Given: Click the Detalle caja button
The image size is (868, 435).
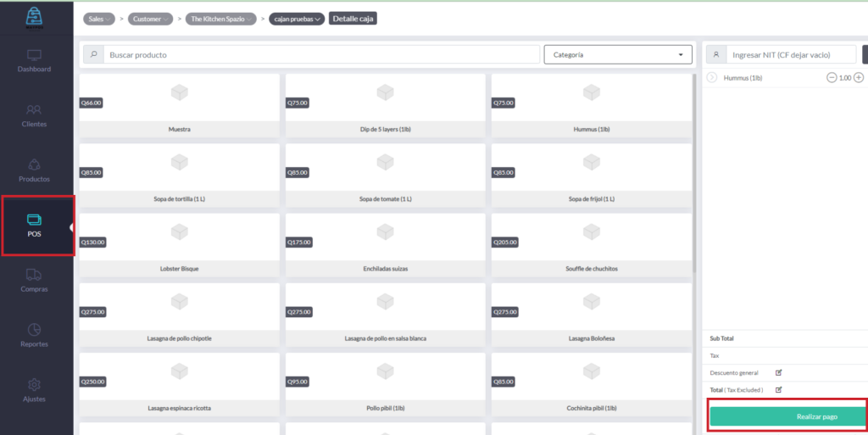Looking at the screenshot, I should [x=353, y=19].
